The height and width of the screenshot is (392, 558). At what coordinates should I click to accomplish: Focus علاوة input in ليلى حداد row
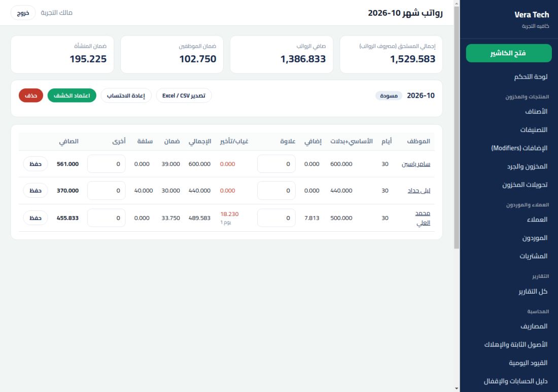click(x=276, y=191)
